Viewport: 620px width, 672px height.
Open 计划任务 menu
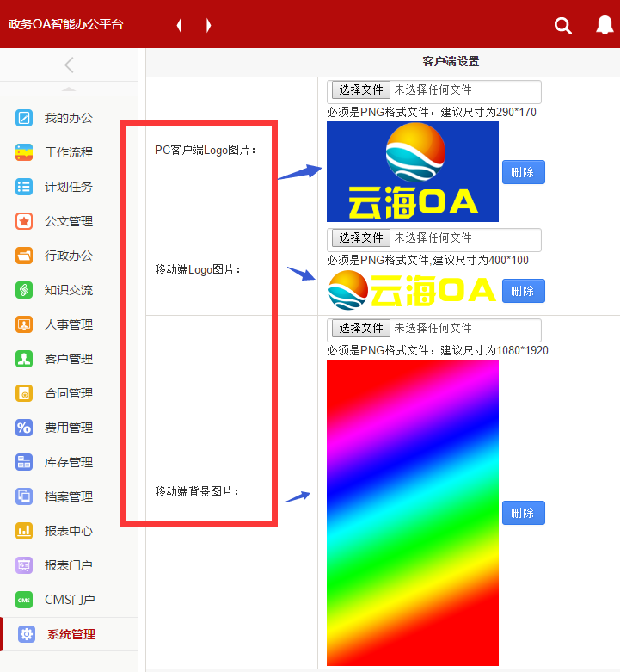(x=69, y=187)
